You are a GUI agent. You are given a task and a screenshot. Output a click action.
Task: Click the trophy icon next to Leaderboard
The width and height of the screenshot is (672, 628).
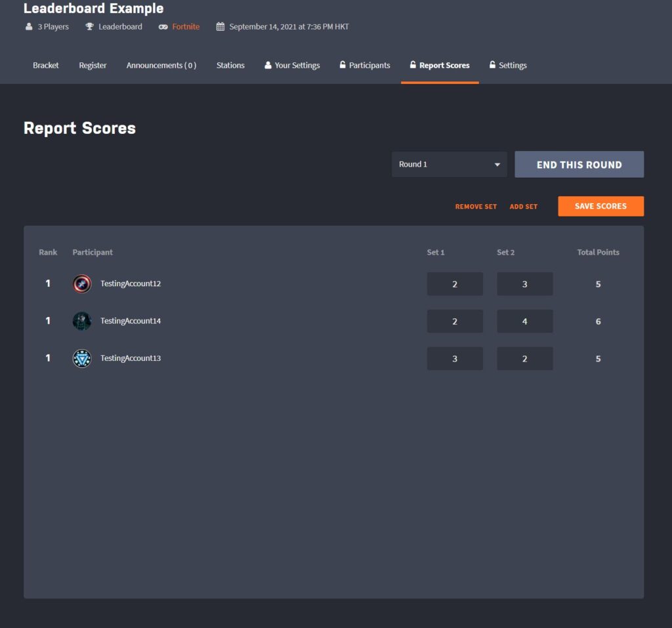point(89,27)
